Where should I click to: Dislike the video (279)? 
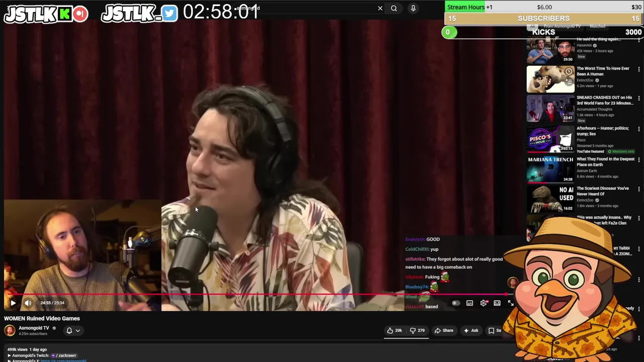[x=417, y=330]
